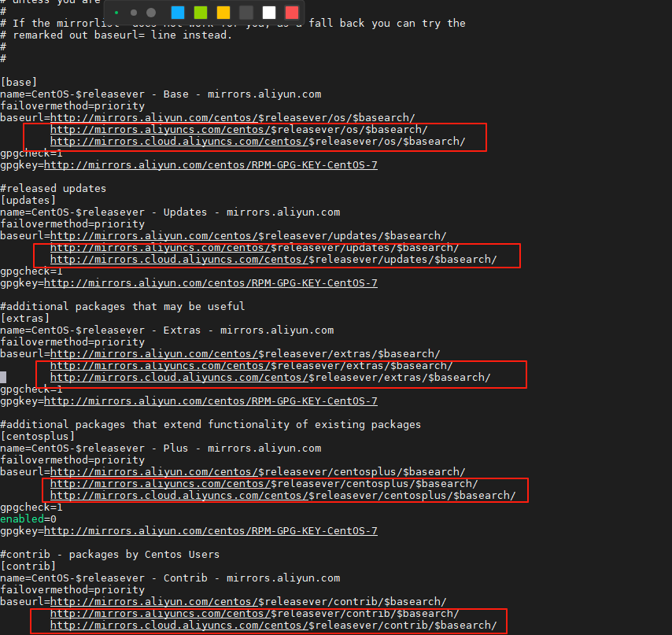Click the '#released updates' comment

tap(54, 189)
